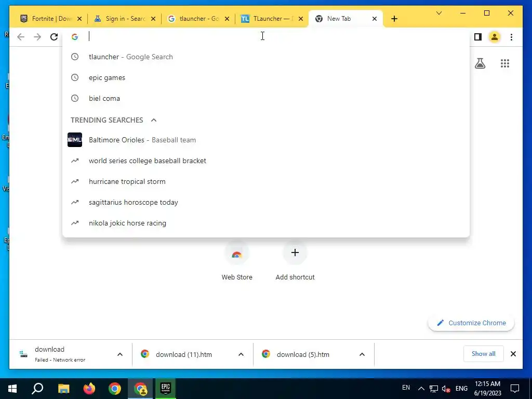Open the download (5).htm file
Viewport: 532px width, 399px height.
click(303, 354)
